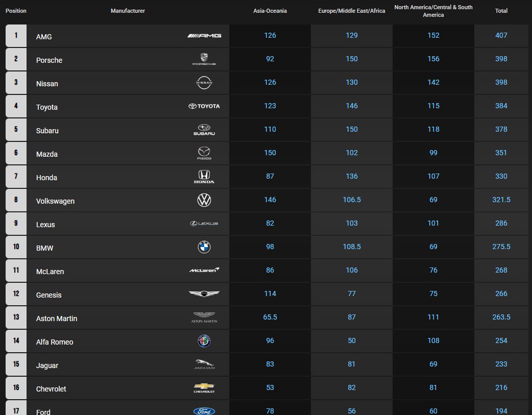Screen dimensions: 532x415
Task: Click Volkswagen's total 321.5
Action: click(501, 200)
